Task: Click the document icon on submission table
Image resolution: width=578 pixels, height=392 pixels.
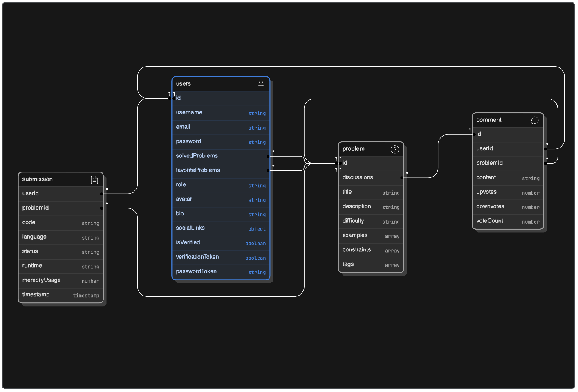Action: pos(94,179)
